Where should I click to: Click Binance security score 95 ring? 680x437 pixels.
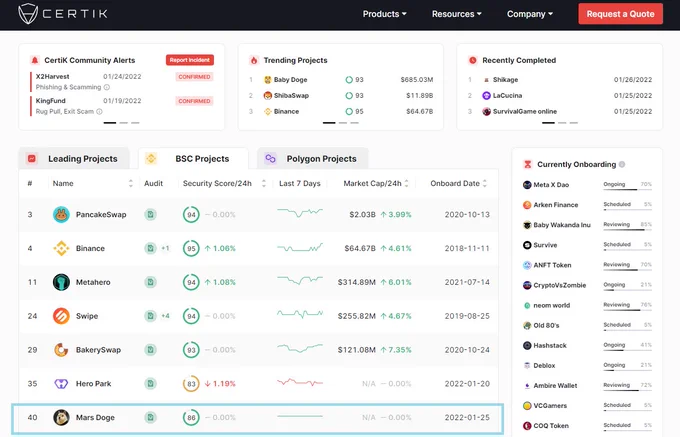[x=191, y=248]
